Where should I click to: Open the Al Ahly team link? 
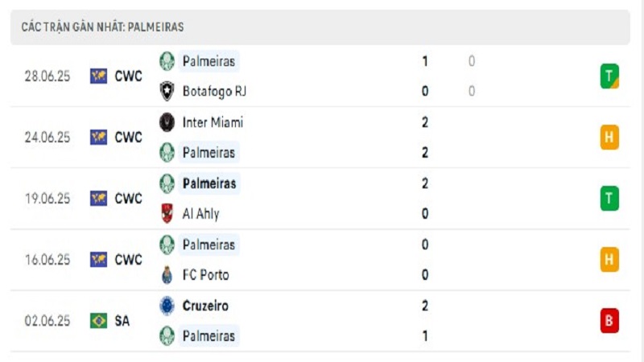point(200,214)
